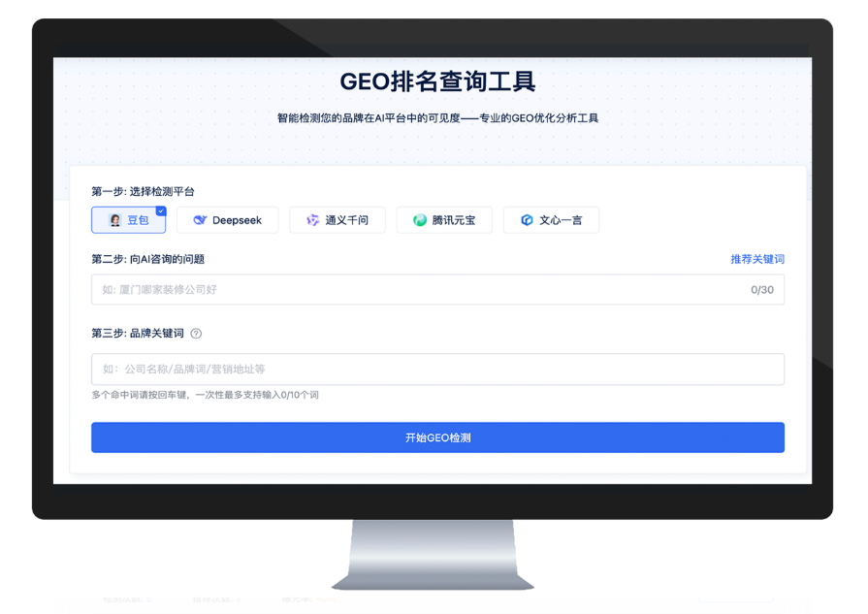Image resolution: width=868 pixels, height=614 pixels.
Task: Select the Deepseek platform option
Action: [228, 220]
